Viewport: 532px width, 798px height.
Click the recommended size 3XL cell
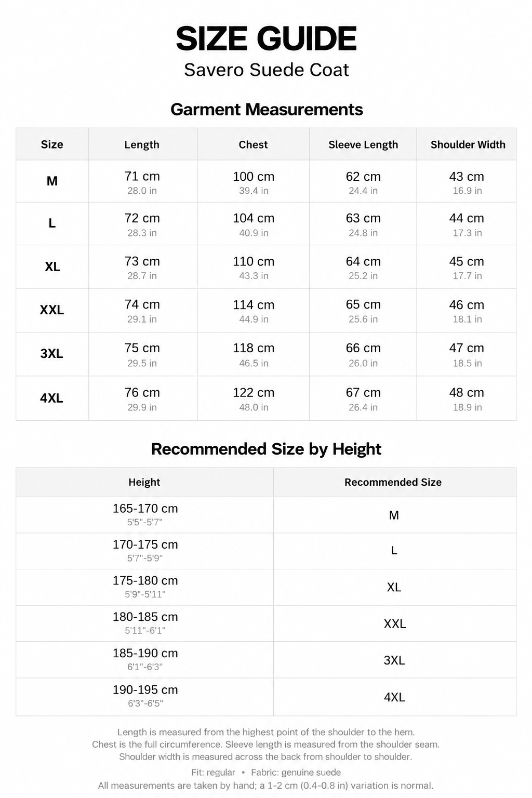pos(394,660)
